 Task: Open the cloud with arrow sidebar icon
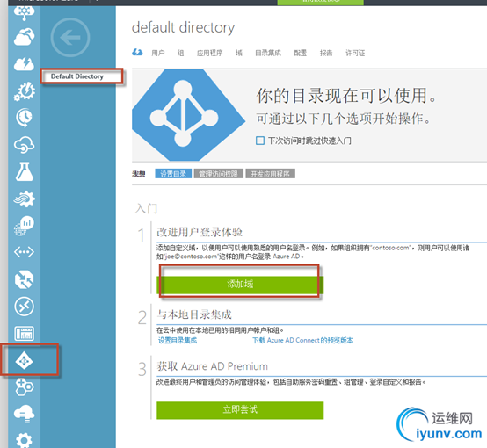25,37
